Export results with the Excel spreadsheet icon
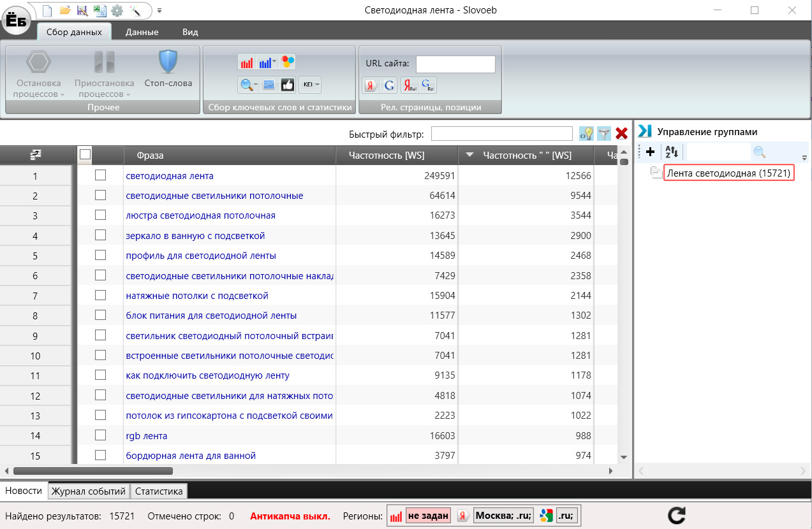Screen dimensions: 812x529 100,10
